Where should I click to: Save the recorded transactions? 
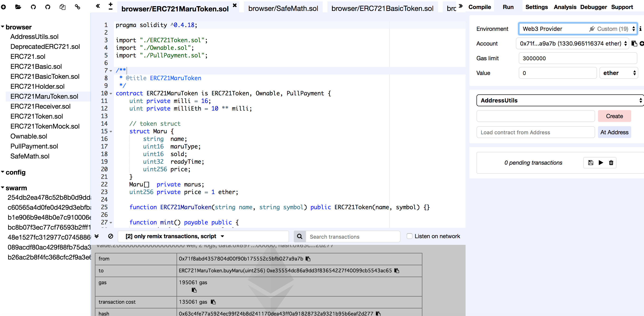pos(591,163)
